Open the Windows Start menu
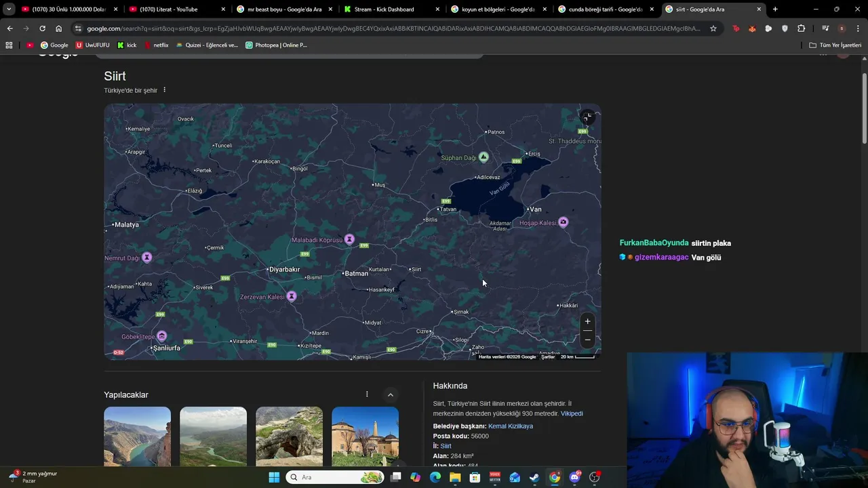 [x=274, y=477]
